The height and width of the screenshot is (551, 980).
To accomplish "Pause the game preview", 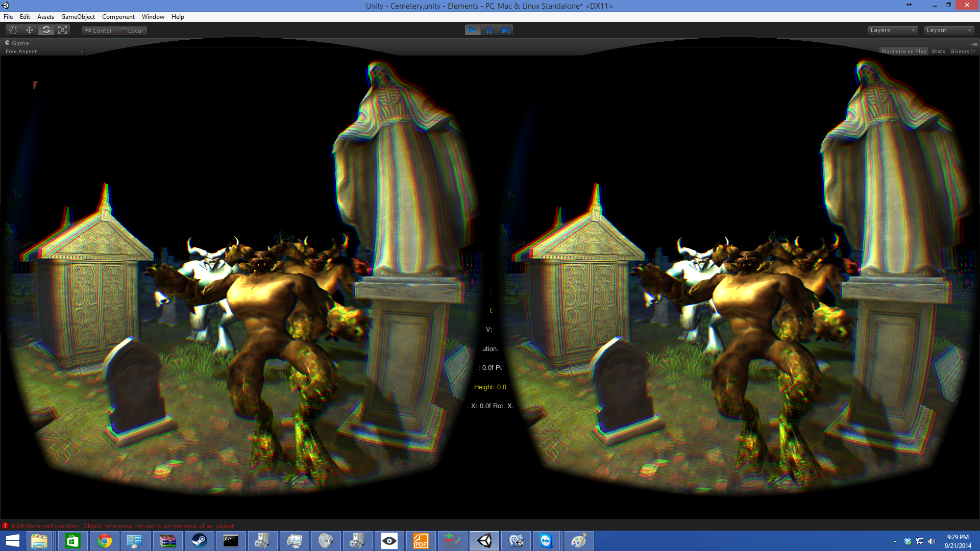I will 489,30.
